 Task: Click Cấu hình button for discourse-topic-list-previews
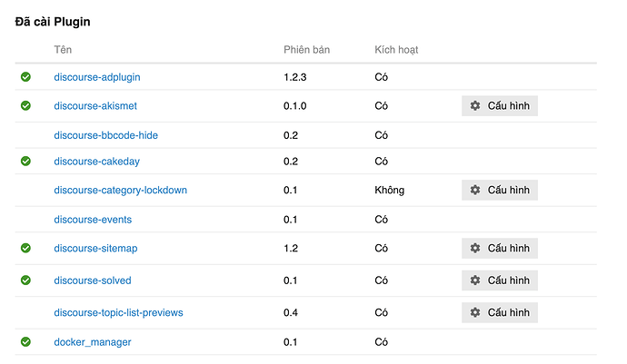(x=500, y=312)
